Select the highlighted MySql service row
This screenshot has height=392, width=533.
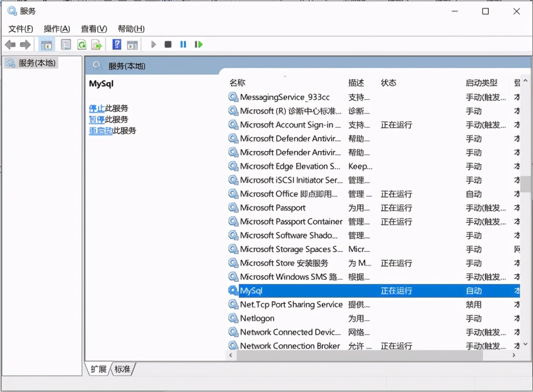374,291
